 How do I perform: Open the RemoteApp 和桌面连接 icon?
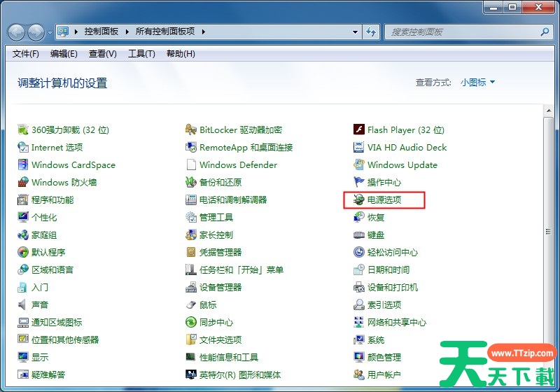click(x=191, y=147)
